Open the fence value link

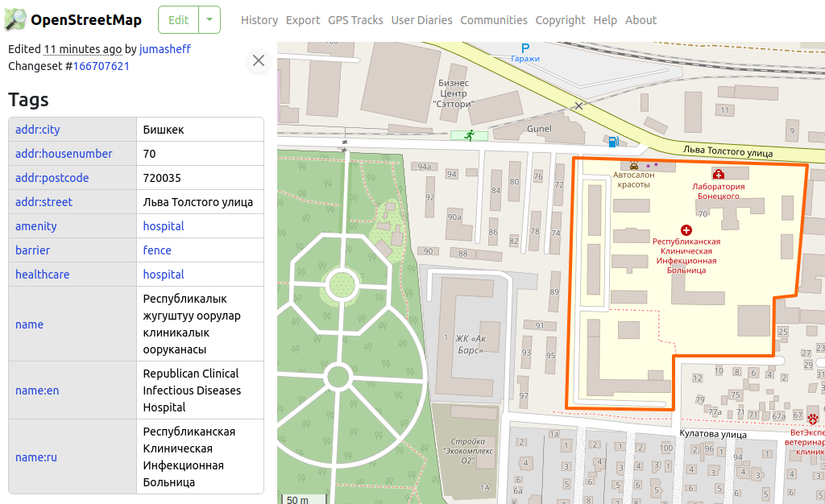click(157, 250)
